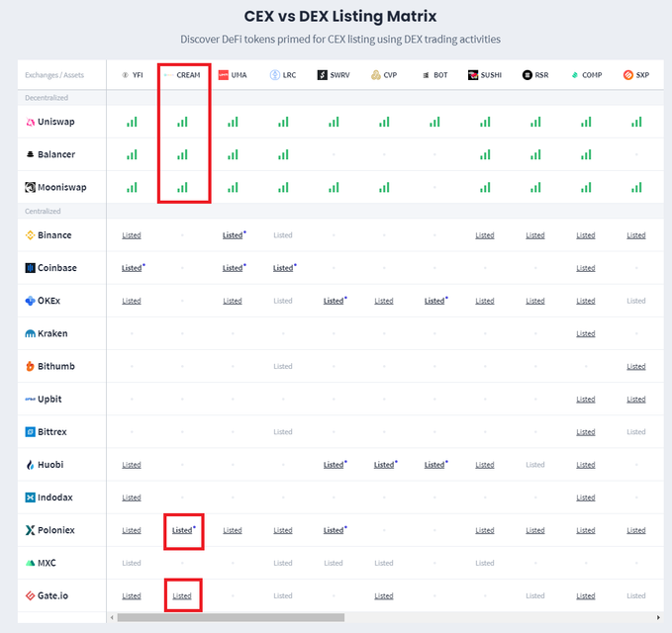This screenshot has width=672, height=633.
Task: Click the UMA token icon
Action: coord(224,75)
